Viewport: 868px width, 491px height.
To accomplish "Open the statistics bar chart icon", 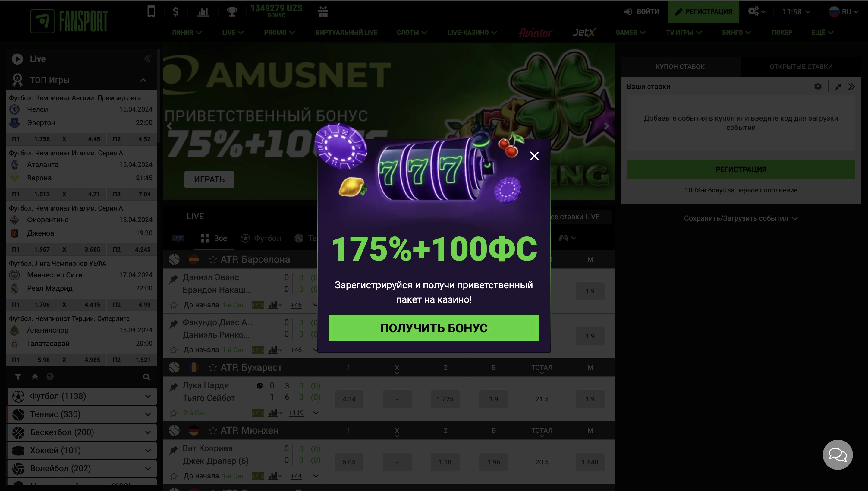I will coord(202,11).
